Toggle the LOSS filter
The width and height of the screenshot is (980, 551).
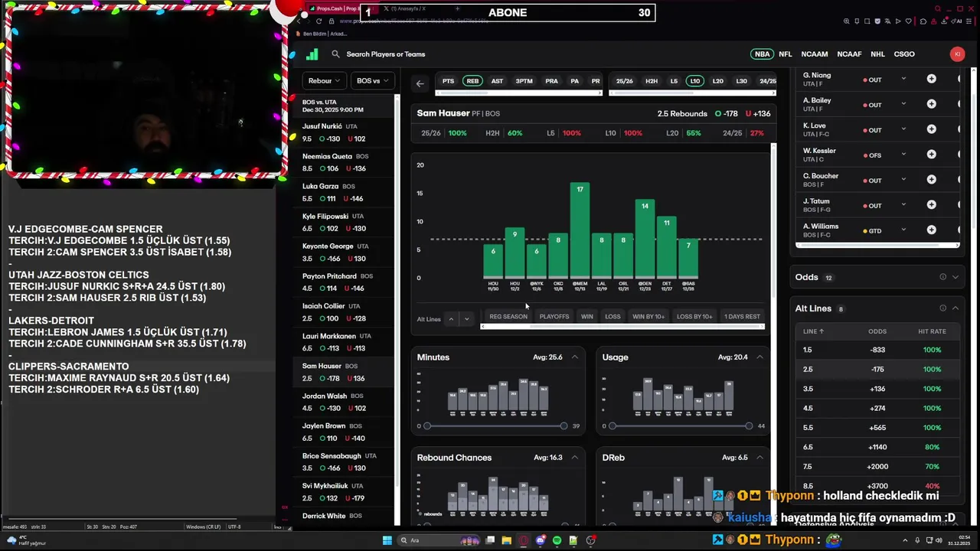tap(612, 316)
